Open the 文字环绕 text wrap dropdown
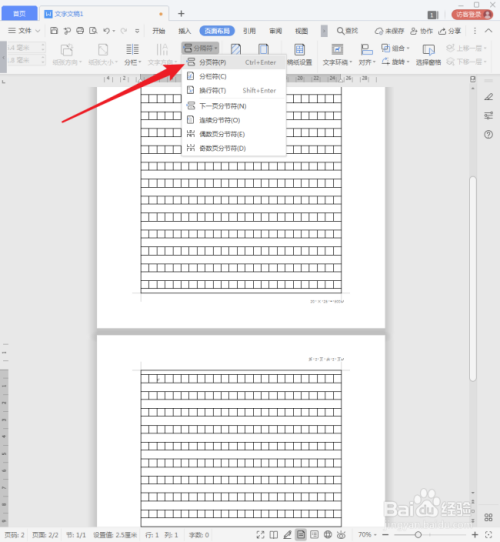 pos(337,55)
